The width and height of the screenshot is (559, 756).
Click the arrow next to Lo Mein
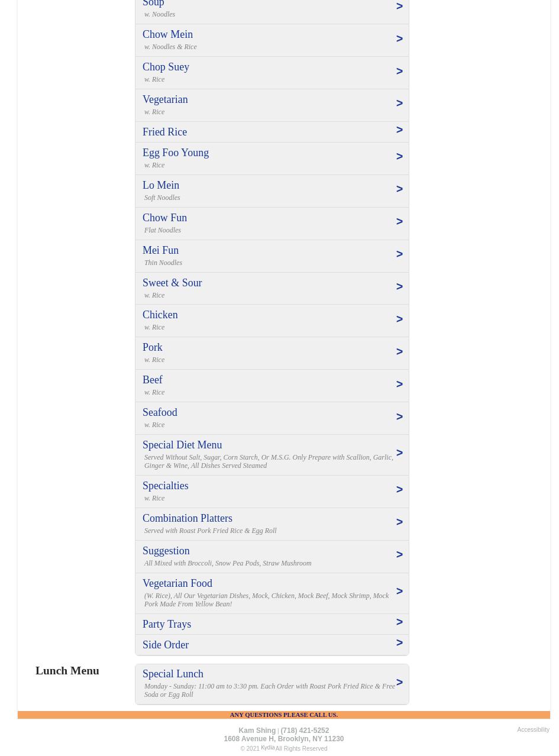[399, 189]
